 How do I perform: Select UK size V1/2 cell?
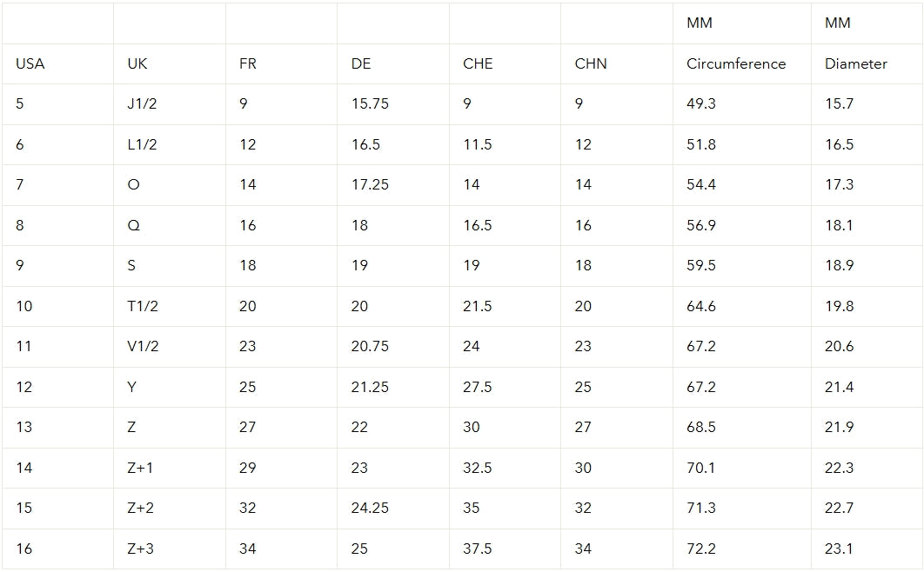coord(143,346)
